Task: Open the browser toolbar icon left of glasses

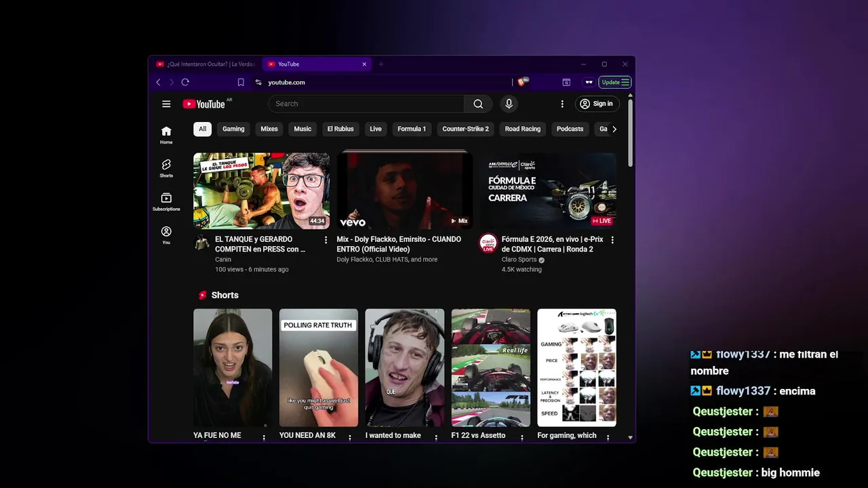Action: point(566,82)
